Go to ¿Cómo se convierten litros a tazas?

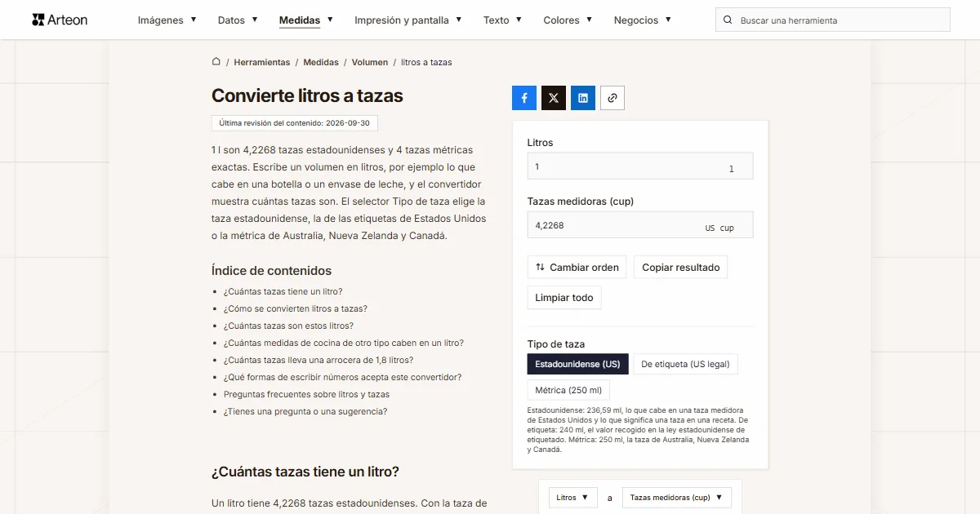point(296,308)
